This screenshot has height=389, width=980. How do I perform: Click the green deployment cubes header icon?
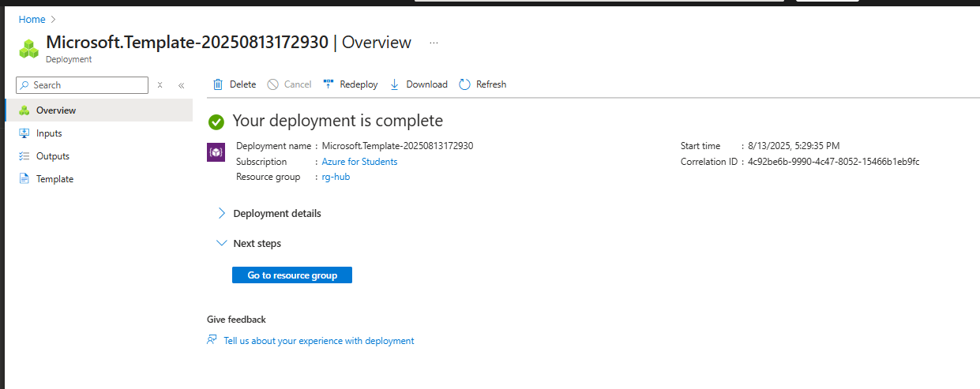point(29,48)
